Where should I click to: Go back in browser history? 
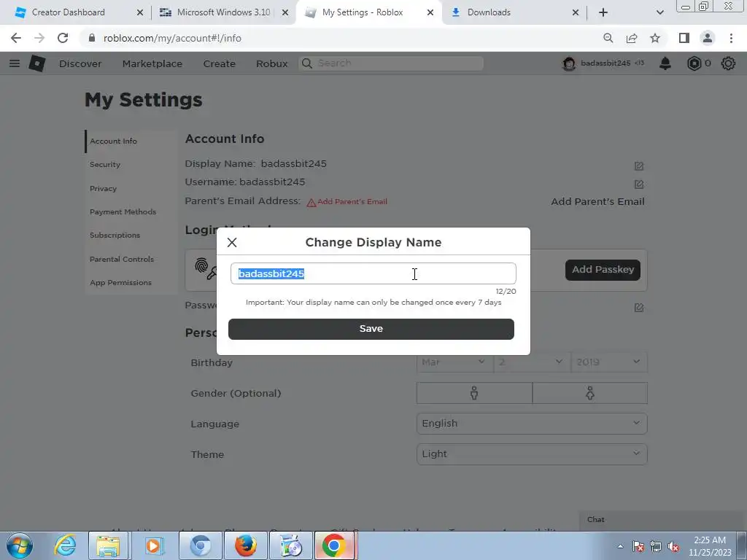pos(16,38)
